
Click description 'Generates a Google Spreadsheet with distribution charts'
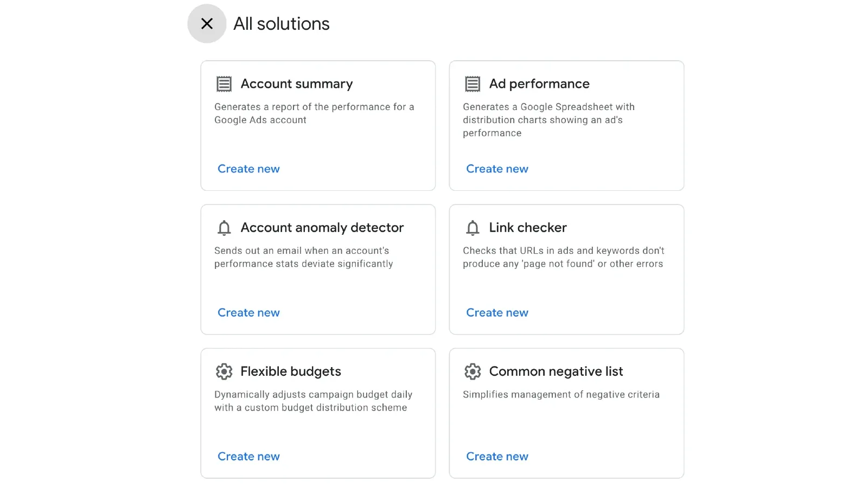pyautogui.click(x=548, y=120)
